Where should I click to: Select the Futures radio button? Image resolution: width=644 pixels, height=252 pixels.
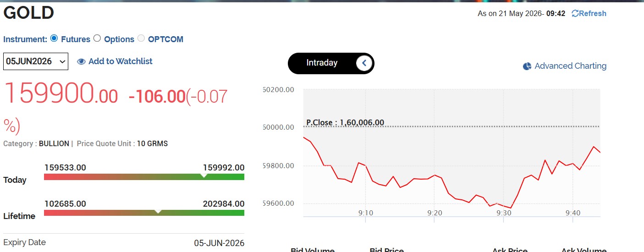(54, 38)
